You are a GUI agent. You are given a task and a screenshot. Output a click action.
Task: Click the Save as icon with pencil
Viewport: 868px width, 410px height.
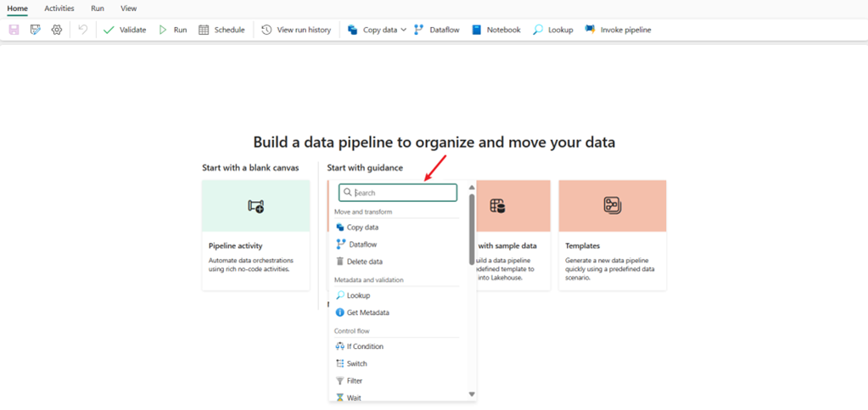(x=36, y=30)
